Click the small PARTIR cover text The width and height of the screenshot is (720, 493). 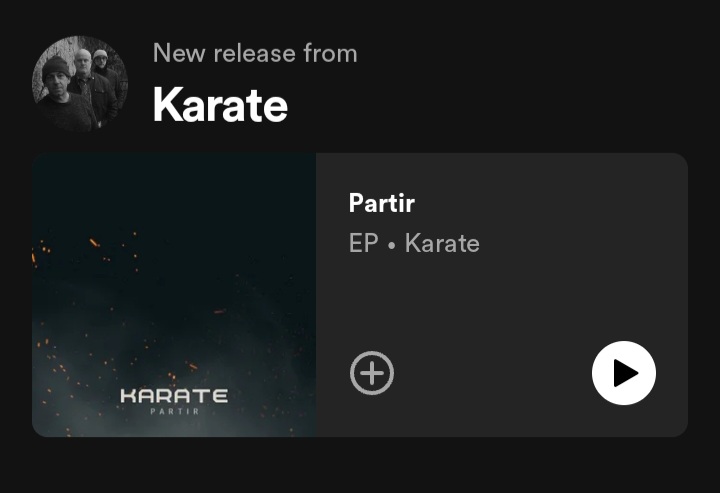174,411
